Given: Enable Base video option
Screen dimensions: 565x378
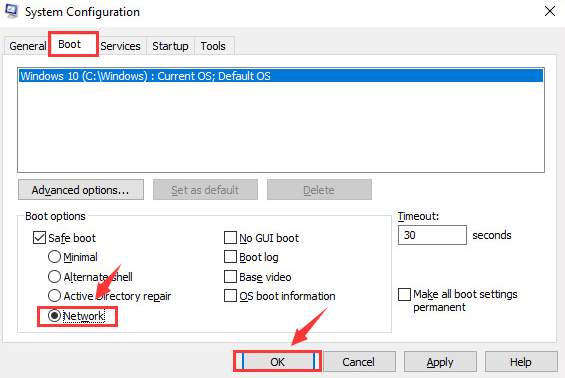Looking at the screenshot, I should pos(230,277).
